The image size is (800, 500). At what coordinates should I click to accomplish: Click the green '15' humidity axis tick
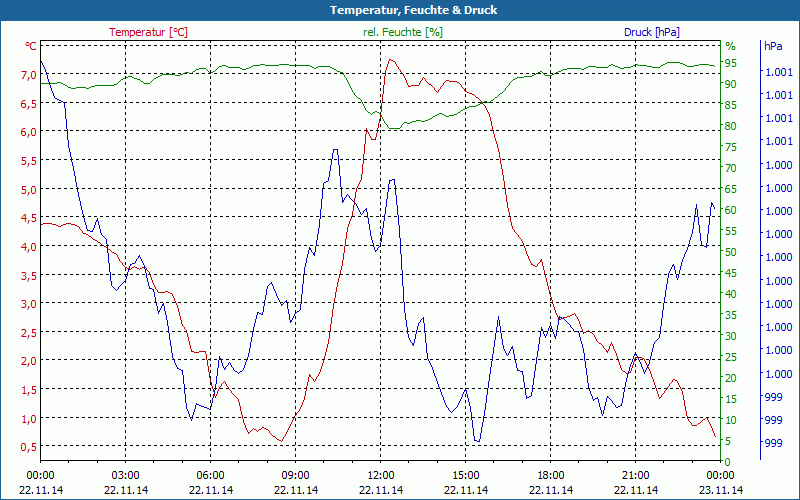(x=731, y=399)
